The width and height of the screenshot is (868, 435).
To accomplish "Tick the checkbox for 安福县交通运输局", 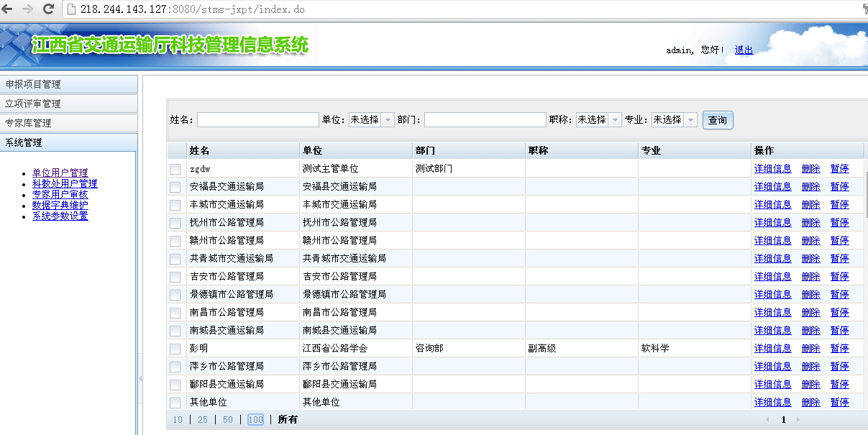I will coord(175,187).
